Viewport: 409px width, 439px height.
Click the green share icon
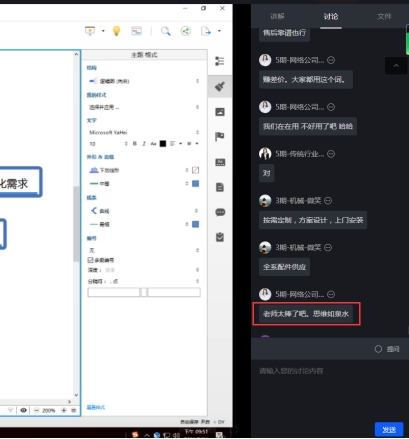[x=185, y=31]
